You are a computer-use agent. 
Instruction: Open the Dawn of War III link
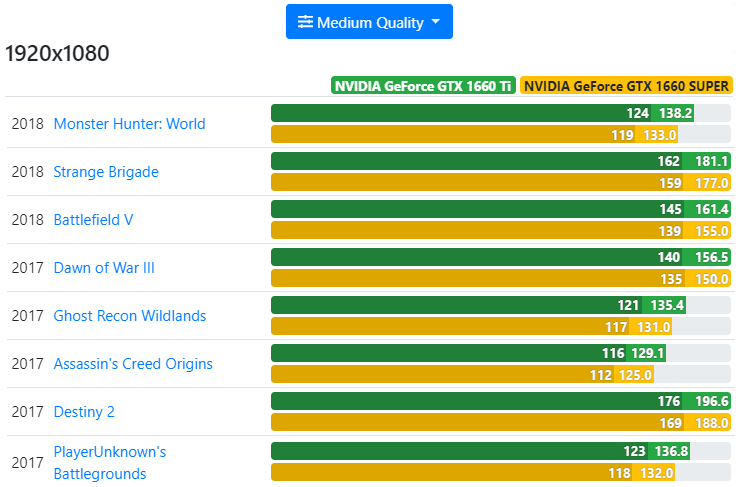(104, 267)
